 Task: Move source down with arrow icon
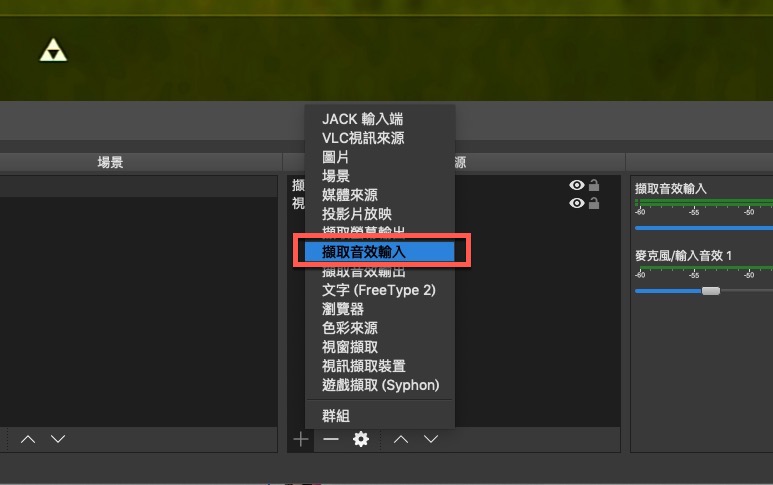(x=431, y=439)
